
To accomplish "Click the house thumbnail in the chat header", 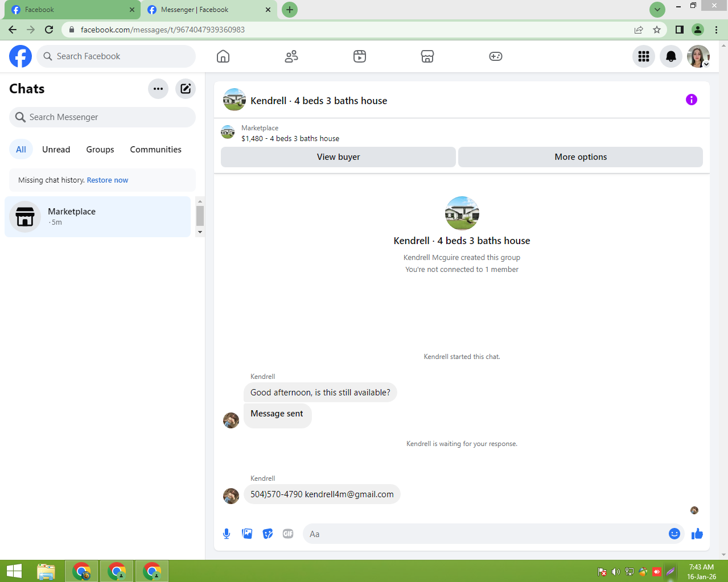I will point(235,100).
